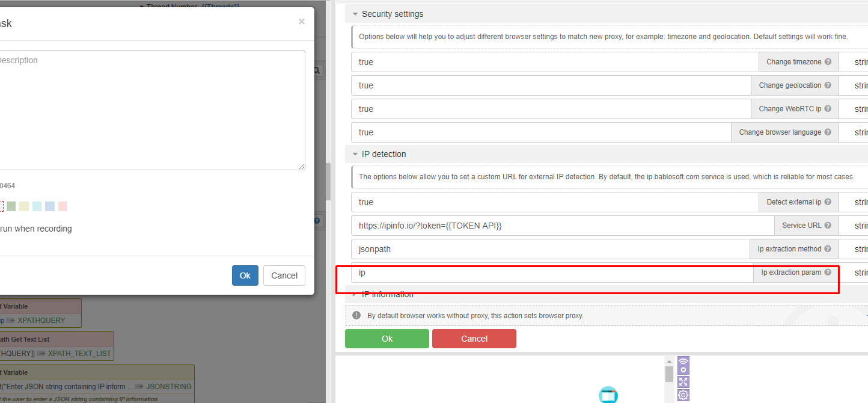Pick the light pink color swatch
The height and width of the screenshot is (403, 868).
(63, 206)
